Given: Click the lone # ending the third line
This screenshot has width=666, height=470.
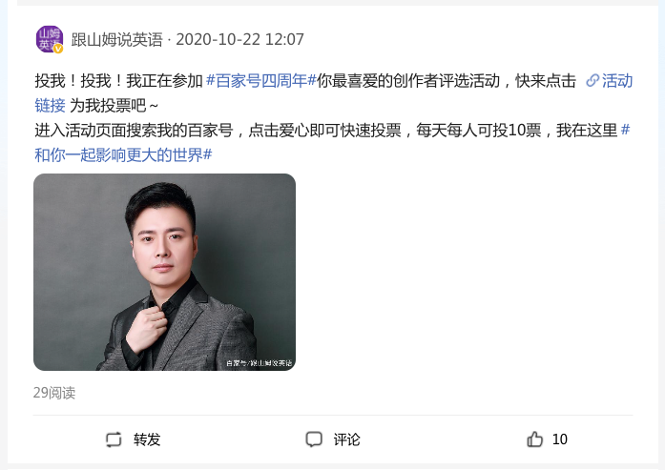Looking at the screenshot, I should [x=625, y=130].
